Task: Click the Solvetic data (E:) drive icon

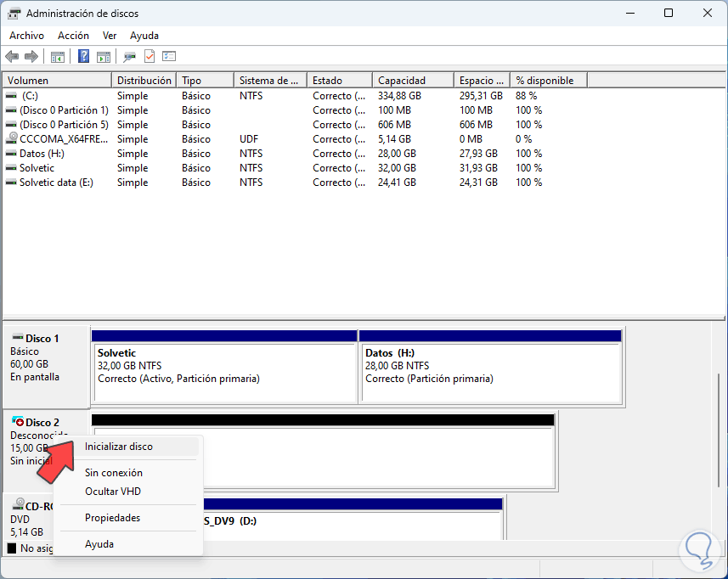Action: pyautogui.click(x=11, y=182)
